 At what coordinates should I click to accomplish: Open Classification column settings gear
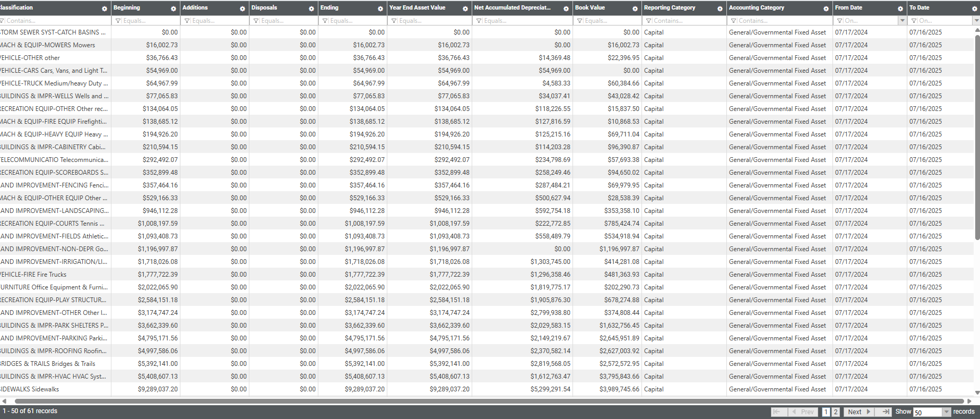pos(105,8)
